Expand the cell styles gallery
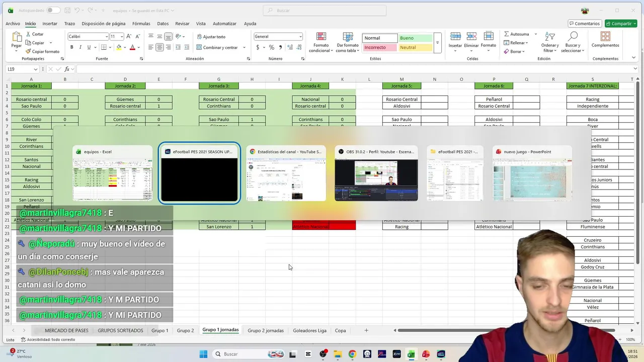 (x=437, y=43)
